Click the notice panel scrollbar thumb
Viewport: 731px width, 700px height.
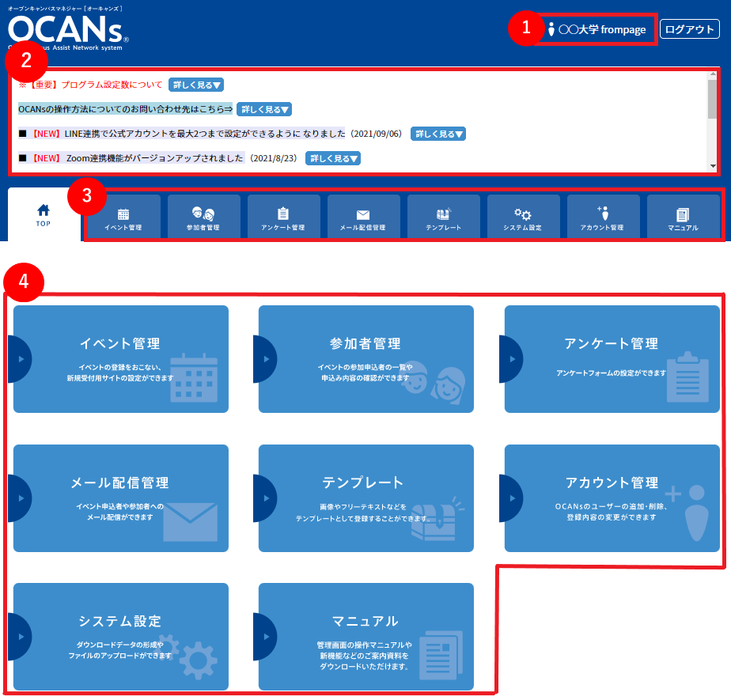point(712,99)
